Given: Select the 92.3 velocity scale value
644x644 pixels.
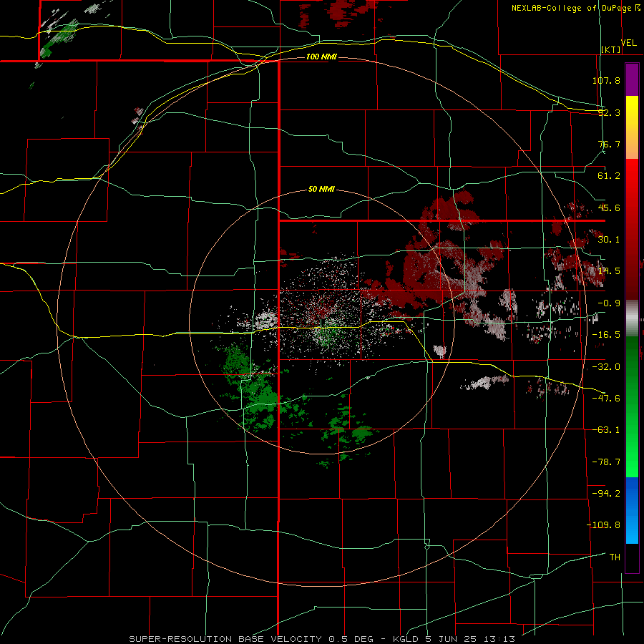Looking at the screenshot, I should [609, 112].
